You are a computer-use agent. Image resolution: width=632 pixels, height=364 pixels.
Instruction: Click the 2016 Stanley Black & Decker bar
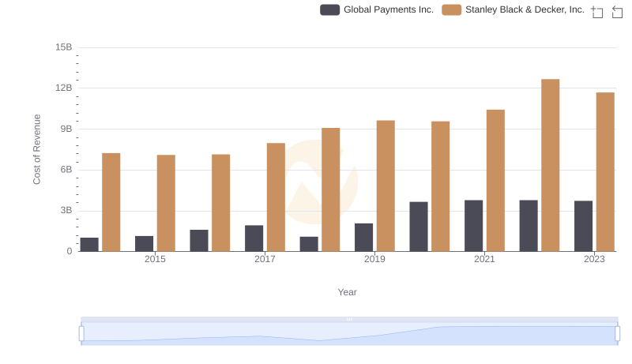tap(221, 203)
